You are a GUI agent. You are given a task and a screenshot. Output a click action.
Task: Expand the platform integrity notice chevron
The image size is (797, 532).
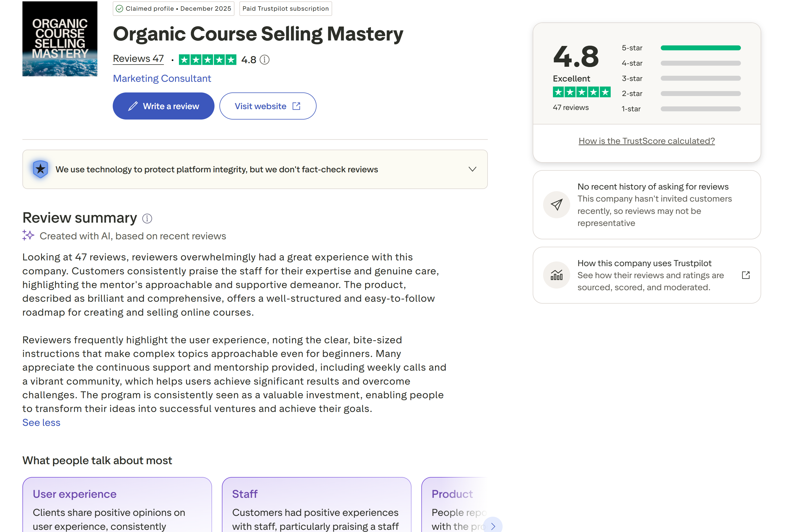pos(472,169)
